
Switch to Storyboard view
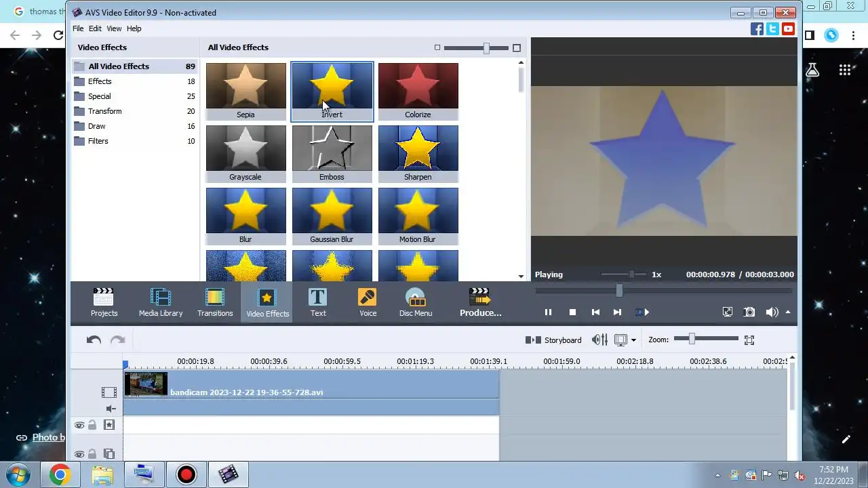553,340
